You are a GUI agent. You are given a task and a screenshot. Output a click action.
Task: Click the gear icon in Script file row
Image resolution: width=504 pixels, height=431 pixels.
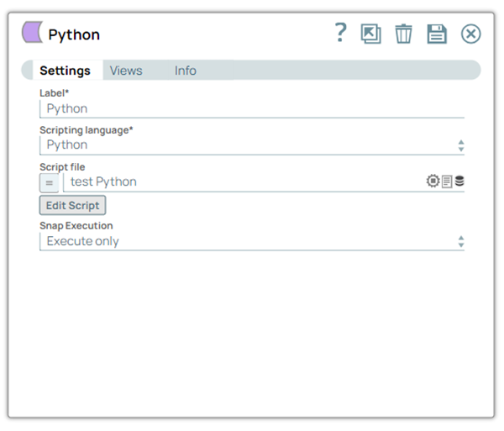pyautogui.click(x=433, y=181)
